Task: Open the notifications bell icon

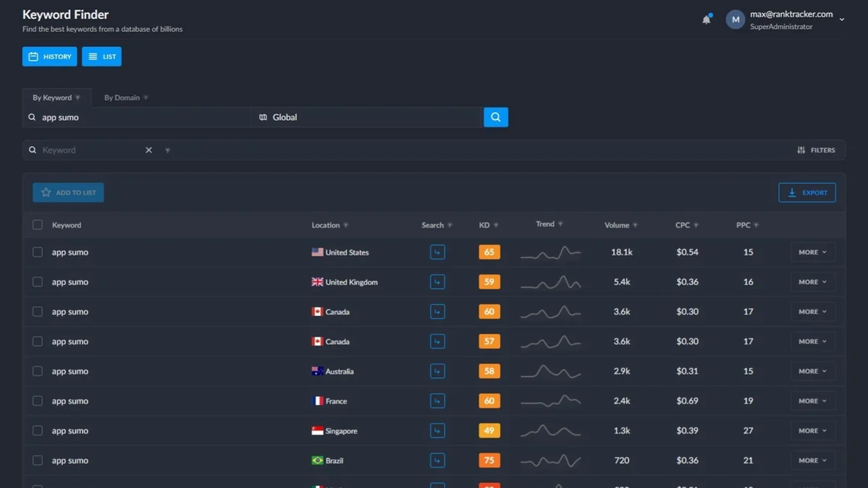Action: coord(706,20)
